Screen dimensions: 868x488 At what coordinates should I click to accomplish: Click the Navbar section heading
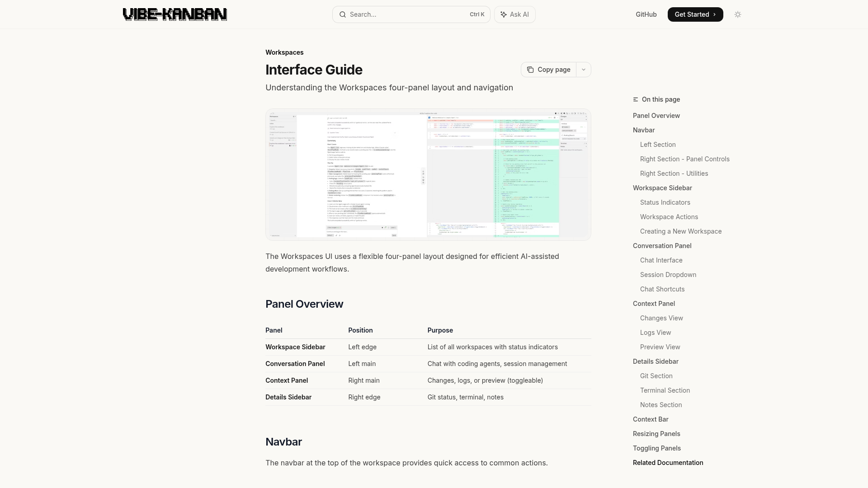coord(283,442)
